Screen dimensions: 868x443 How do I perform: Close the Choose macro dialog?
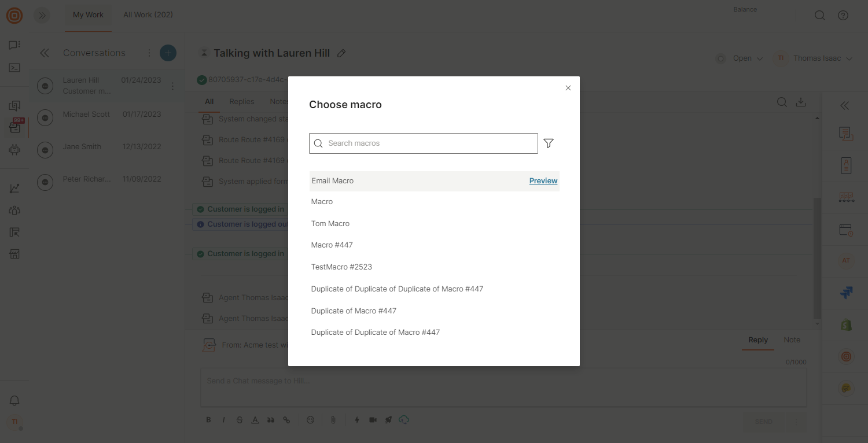[568, 88]
